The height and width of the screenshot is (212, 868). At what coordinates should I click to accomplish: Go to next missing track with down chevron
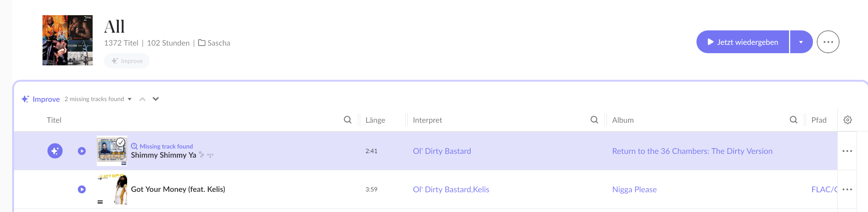pos(156,99)
